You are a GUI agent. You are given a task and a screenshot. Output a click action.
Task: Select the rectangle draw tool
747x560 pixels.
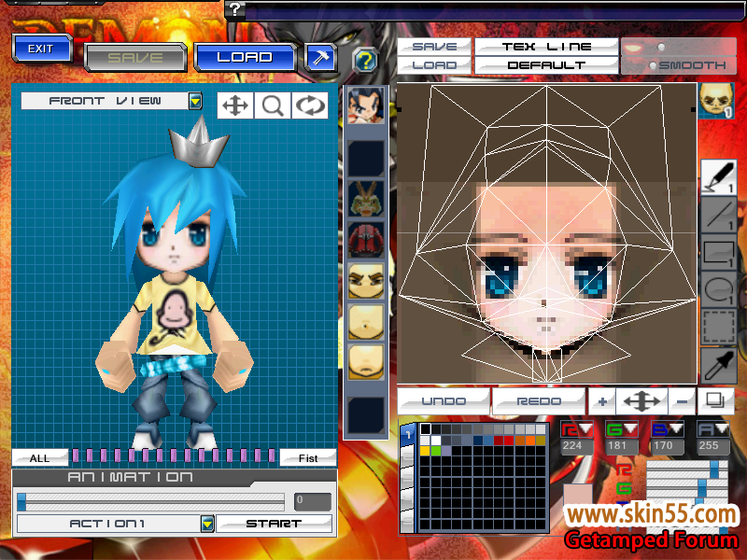click(718, 253)
